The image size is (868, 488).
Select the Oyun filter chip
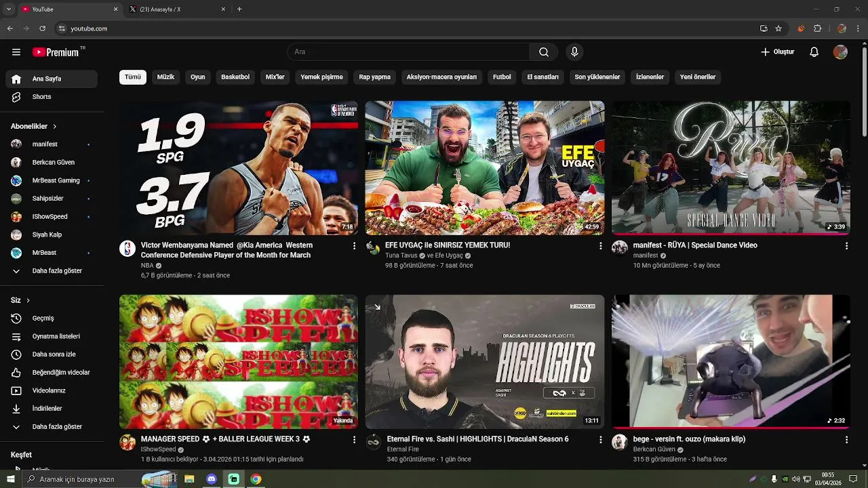click(198, 77)
